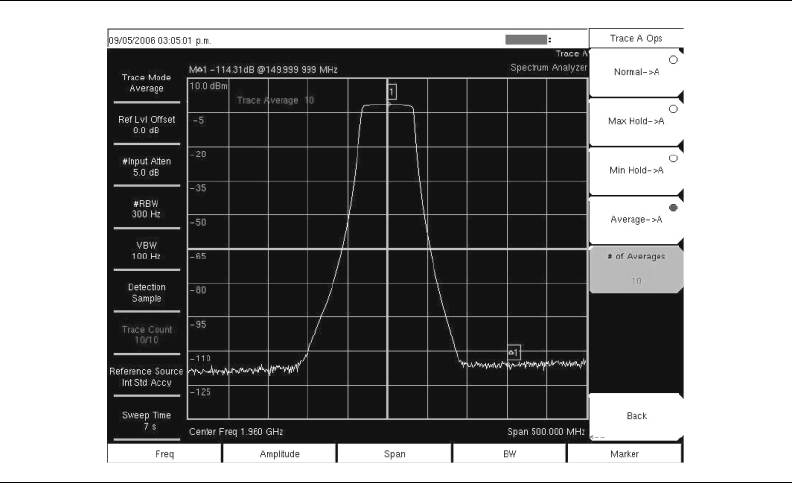Click the Span 500.000 MHz readout
The image size is (792, 483).
(x=546, y=432)
